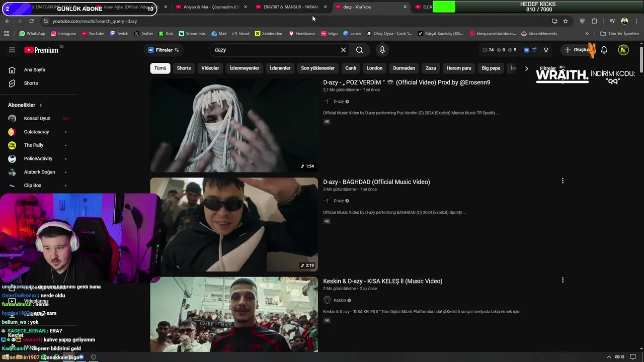The height and width of the screenshot is (362, 644).
Task: Open StreamElements bookmark
Action: click(x=539, y=34)
